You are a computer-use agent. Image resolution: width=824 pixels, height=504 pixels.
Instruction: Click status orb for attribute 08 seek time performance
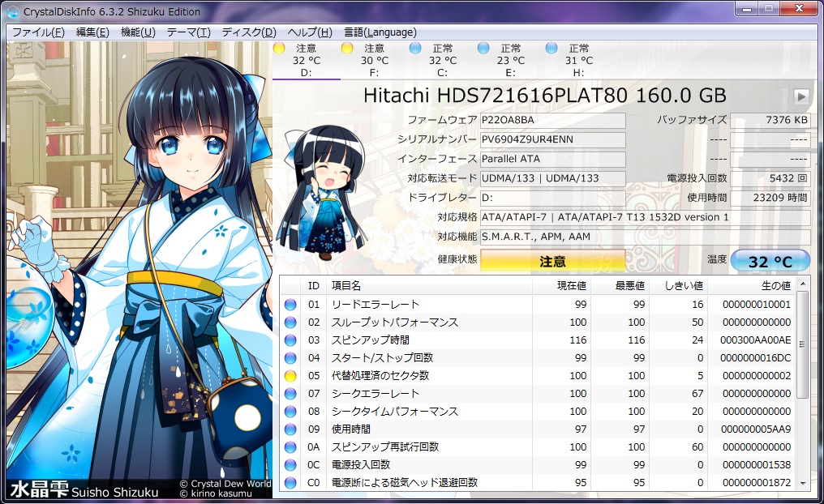[290, 412]
